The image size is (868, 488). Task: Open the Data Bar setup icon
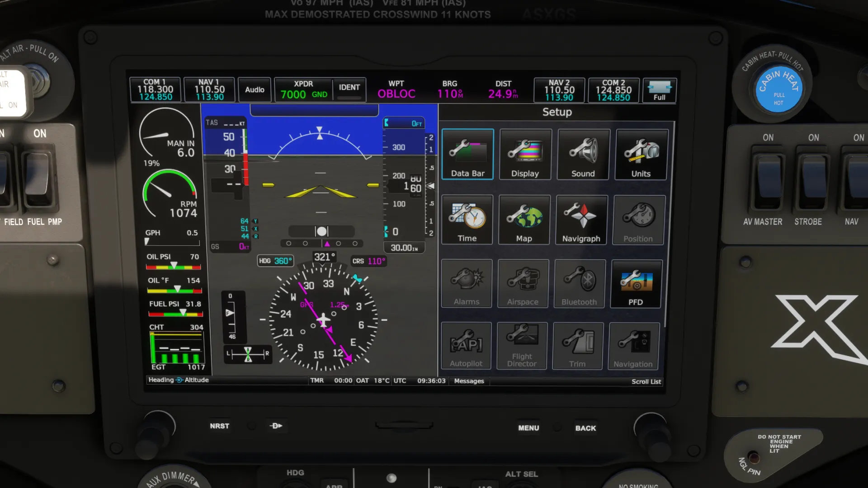[467, 155]
